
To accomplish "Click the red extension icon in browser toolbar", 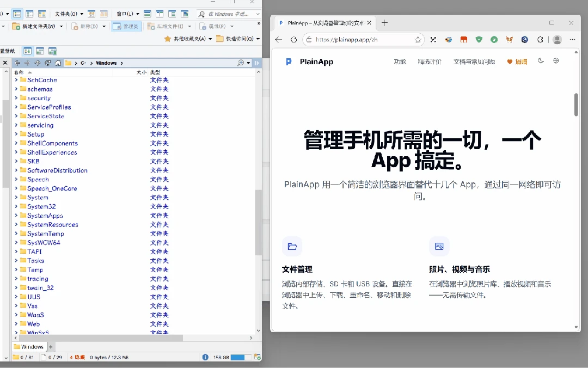I will coord(464,39).
